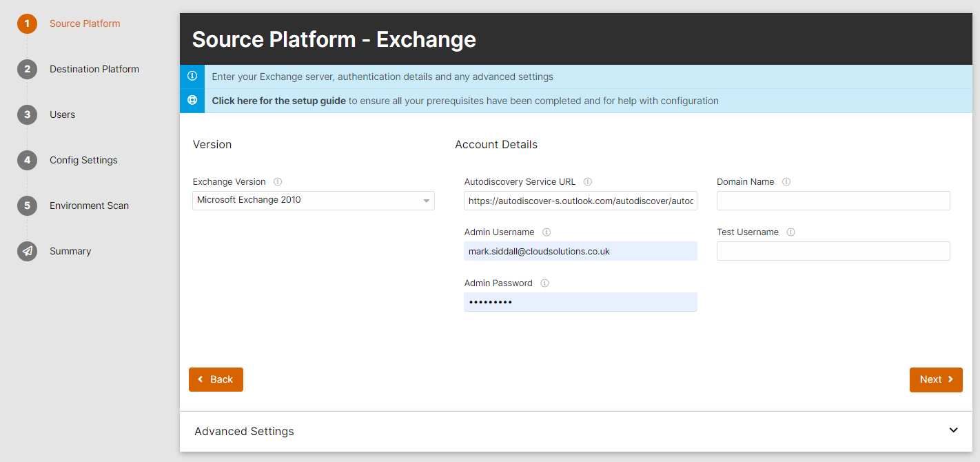Image resolution: width=980 pixels, height=462 pixels.
Task: Click the 'Enter your Exchange server' banner text
Action: pyautogui.click(x=382, y=77)
